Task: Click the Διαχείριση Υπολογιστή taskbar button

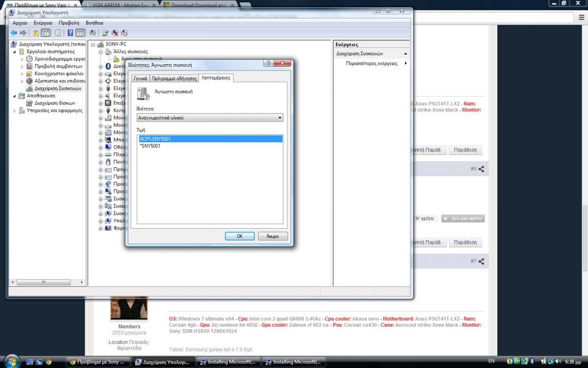Action: click(x=164, y=362)
